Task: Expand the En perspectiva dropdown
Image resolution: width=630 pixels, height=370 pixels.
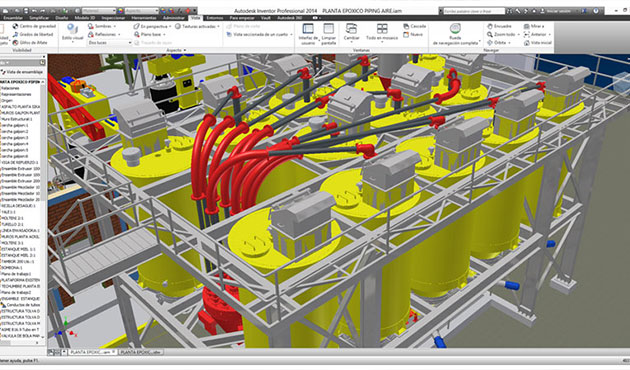Action: (x=153, y=26)
